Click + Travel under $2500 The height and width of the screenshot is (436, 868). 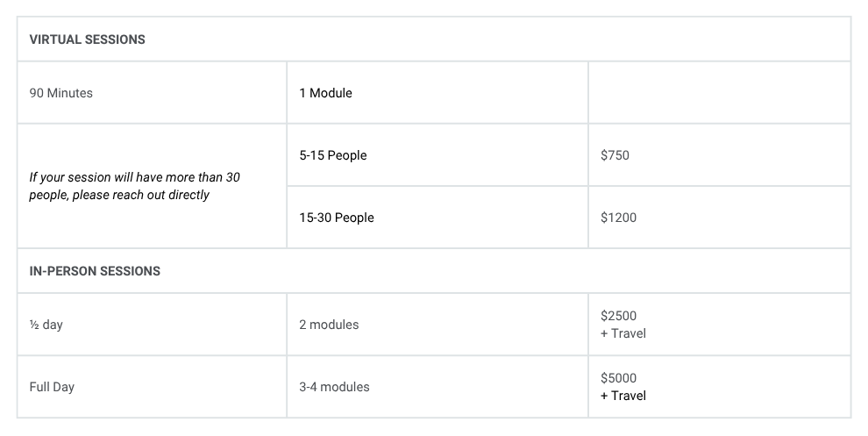pyautogui.click(x=623, y=333)
